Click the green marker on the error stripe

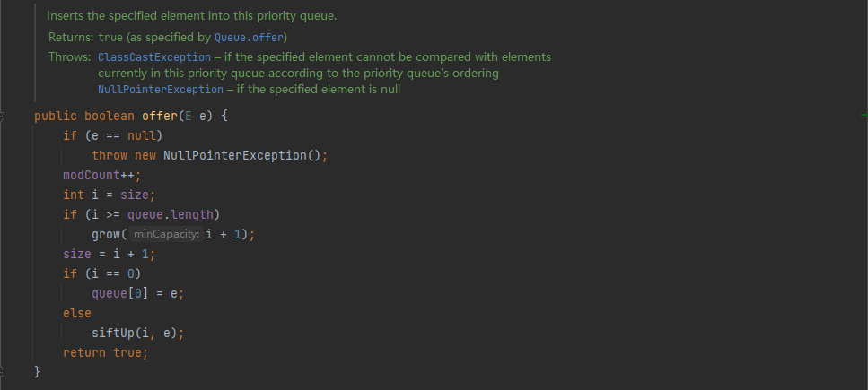click(x=863, y=117)
